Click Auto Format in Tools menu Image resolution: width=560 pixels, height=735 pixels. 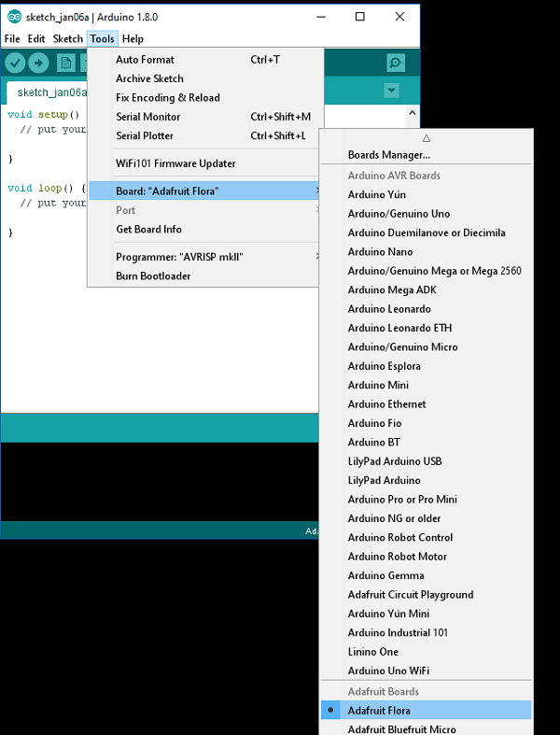coord(145,60)
